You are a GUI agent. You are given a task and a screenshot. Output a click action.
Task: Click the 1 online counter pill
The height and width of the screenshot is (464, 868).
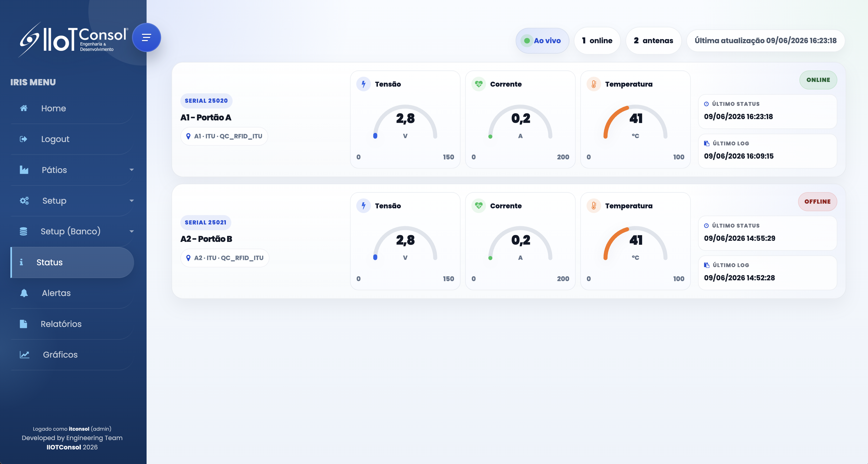[x=597, y=41]
